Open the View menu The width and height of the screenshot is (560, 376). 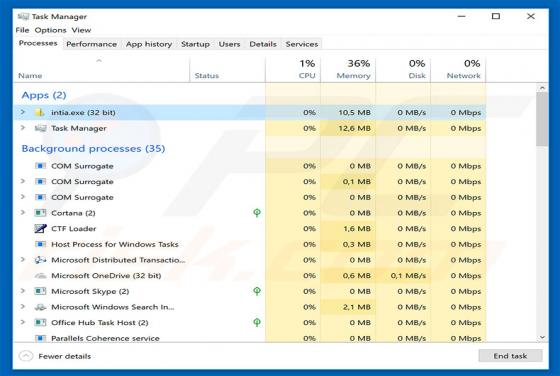coord(81,30)
